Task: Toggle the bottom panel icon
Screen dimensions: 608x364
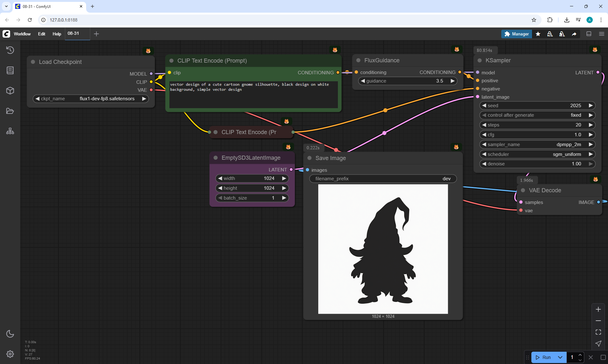Action: pos(589,34)
